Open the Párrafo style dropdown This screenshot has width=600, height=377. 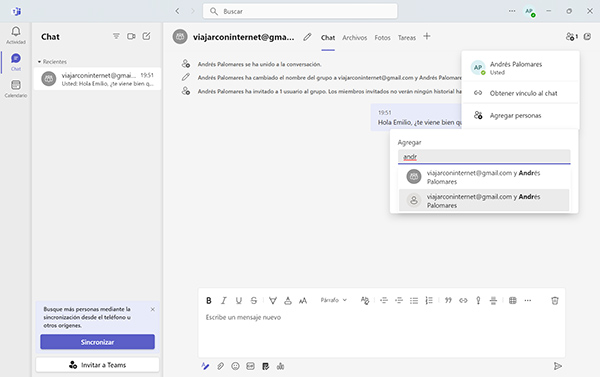(333, 300)
